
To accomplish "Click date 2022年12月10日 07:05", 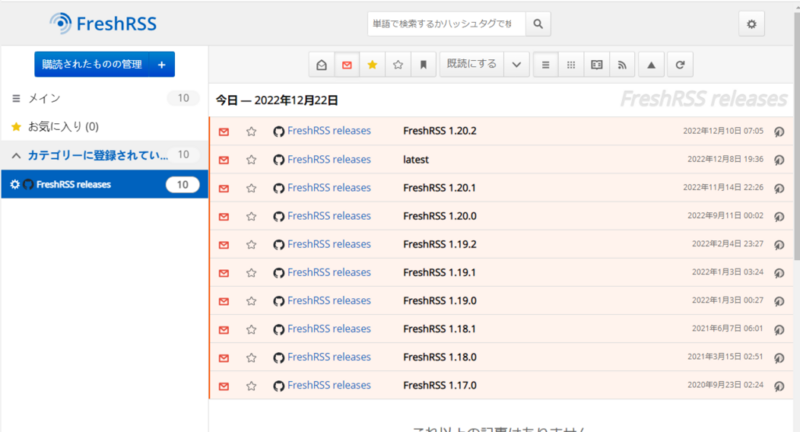I will pos(723,131).
